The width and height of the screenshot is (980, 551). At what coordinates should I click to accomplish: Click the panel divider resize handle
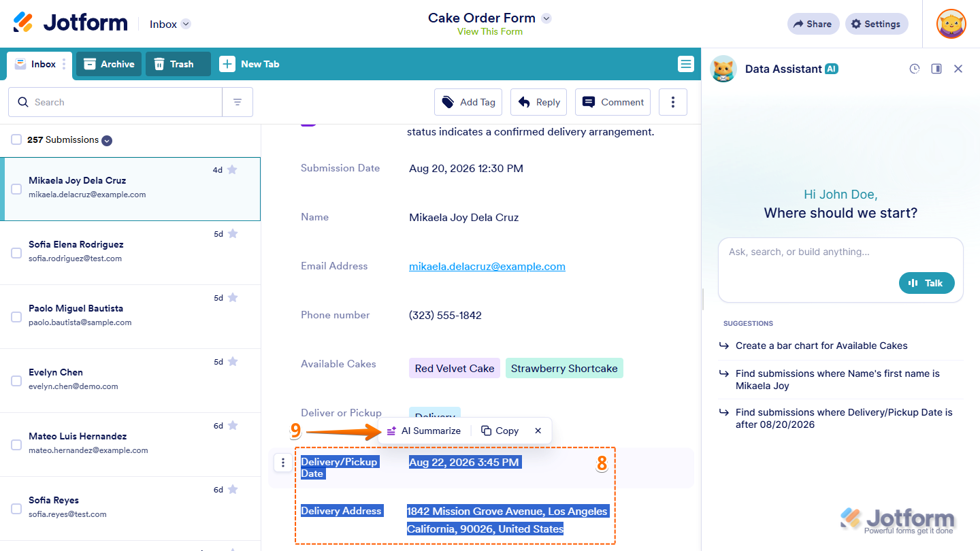pos(702,299)
